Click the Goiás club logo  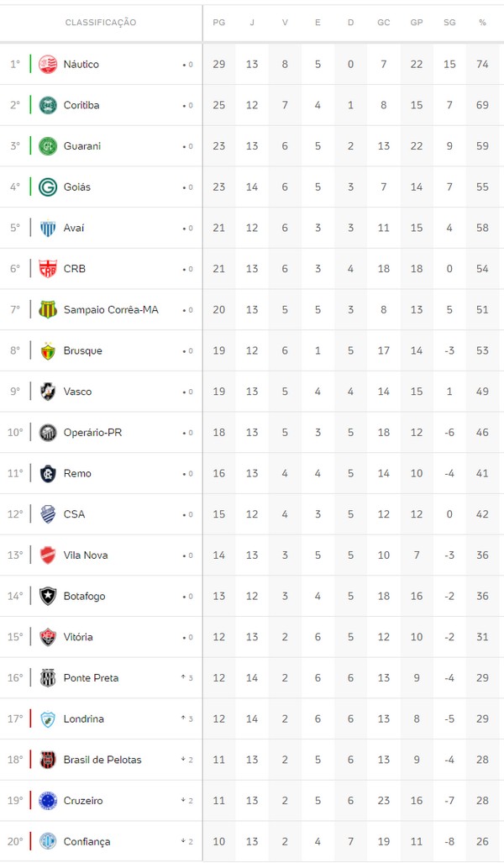(x=47, y=187)
